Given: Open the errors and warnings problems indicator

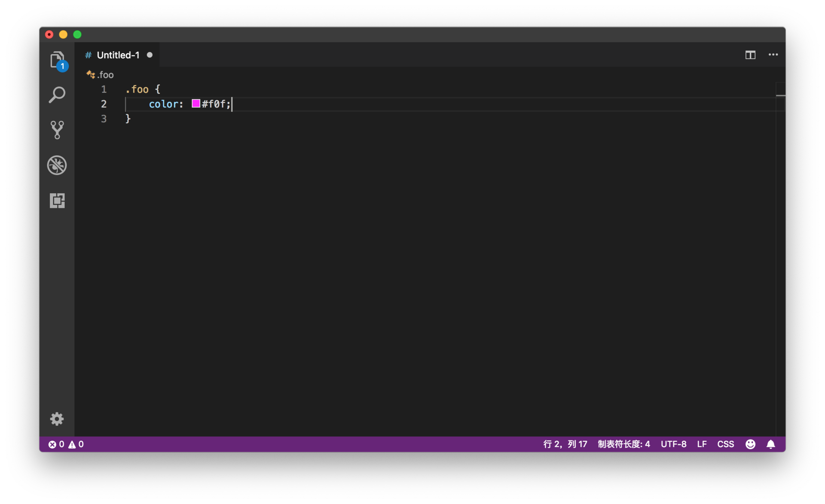Looking at the screenshot, I should tap(66, 444).
